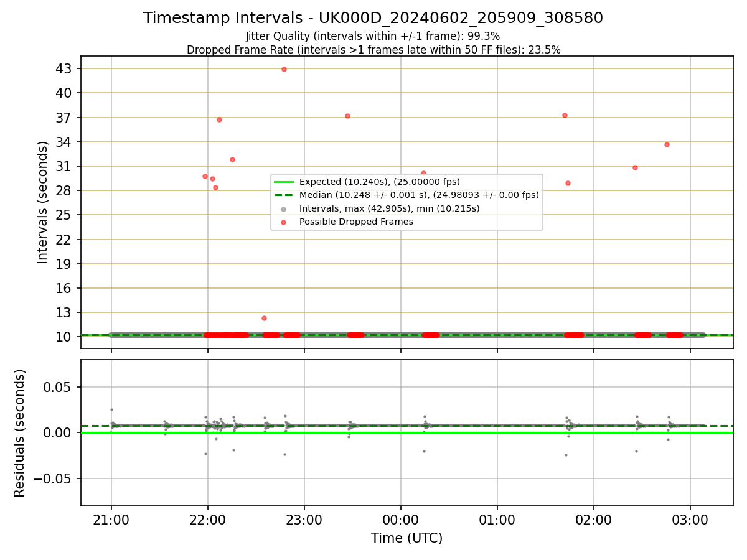Click the 'Intervals (seconds)' y-axis label
Viewport: 747px width, 560px height.
[42, 202]
